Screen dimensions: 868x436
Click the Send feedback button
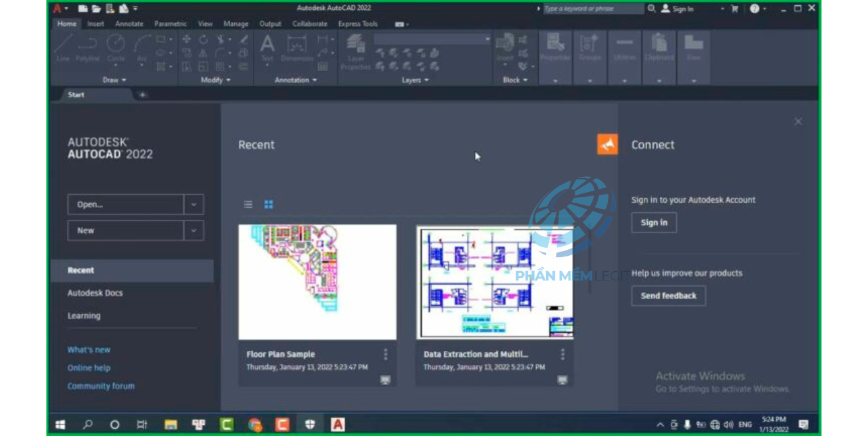click(668, 296)
